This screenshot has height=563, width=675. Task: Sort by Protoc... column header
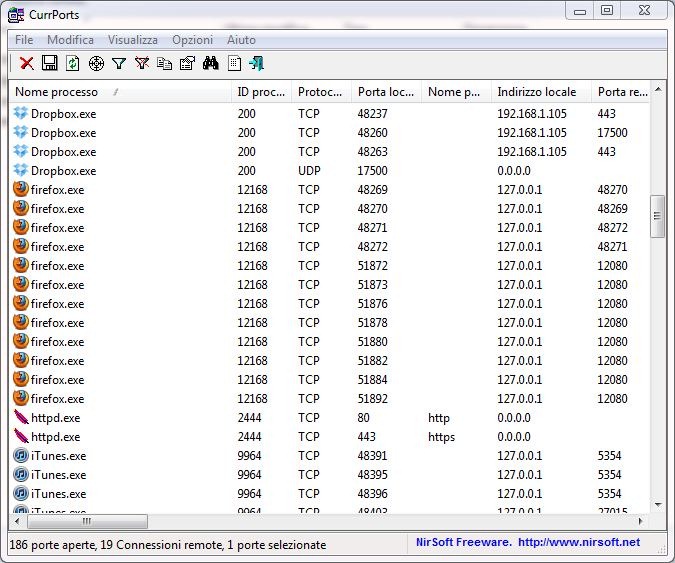322,92
